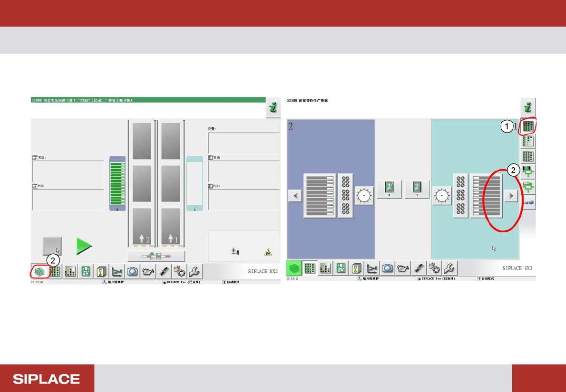The width and height of the screenshot is (566, 392).
Task: Open nozzle changer icon in purple area 2
Action: point(345,196)
